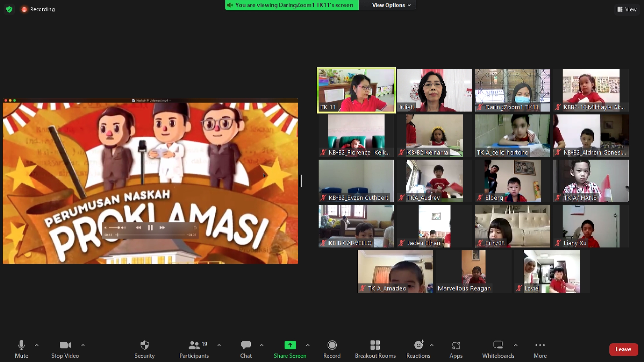This screenshot has width=644, height=362.
Task: Select the DaringZoom1 TK11 video tile
Action: [513, 90]
